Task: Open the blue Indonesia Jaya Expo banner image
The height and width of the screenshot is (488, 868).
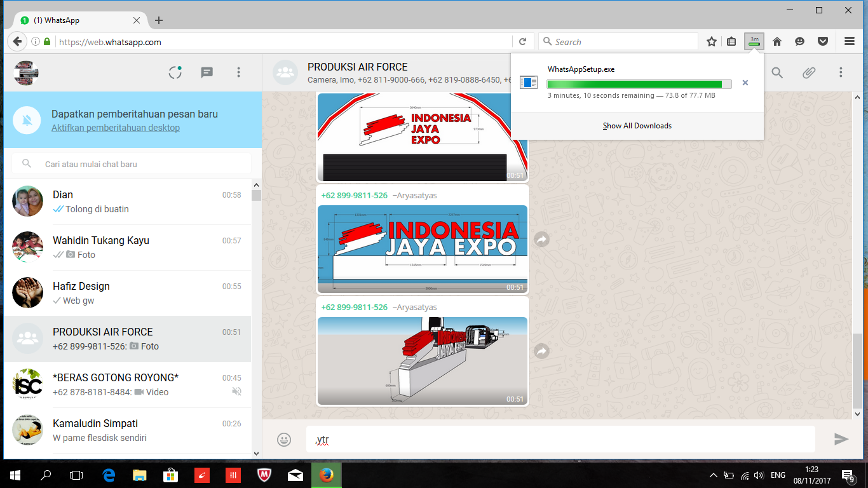Action: pyautogui.click(x=423, y=249)
